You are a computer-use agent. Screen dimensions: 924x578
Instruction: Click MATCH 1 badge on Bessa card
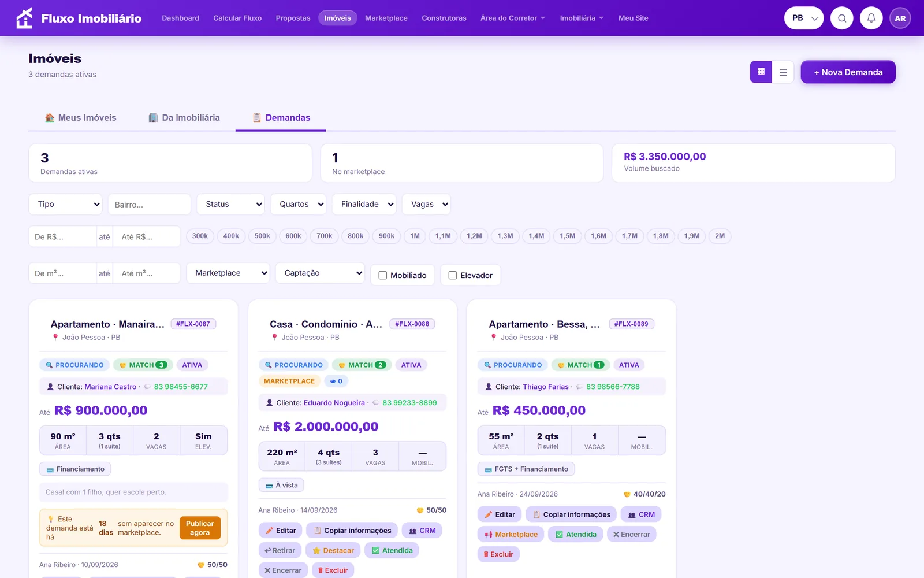pyautogui.click(x=580, y=365)
